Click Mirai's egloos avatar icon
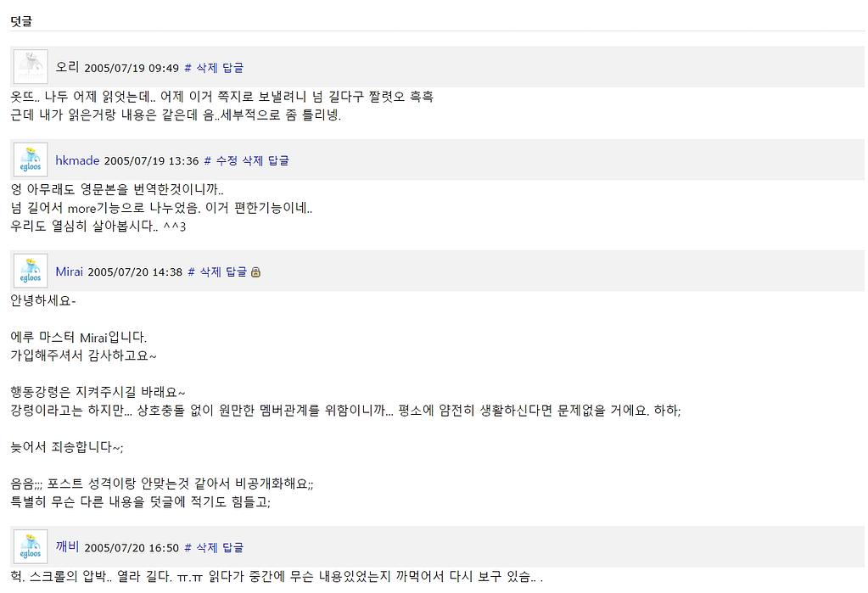The image size is (868, 593). [31, 271]
